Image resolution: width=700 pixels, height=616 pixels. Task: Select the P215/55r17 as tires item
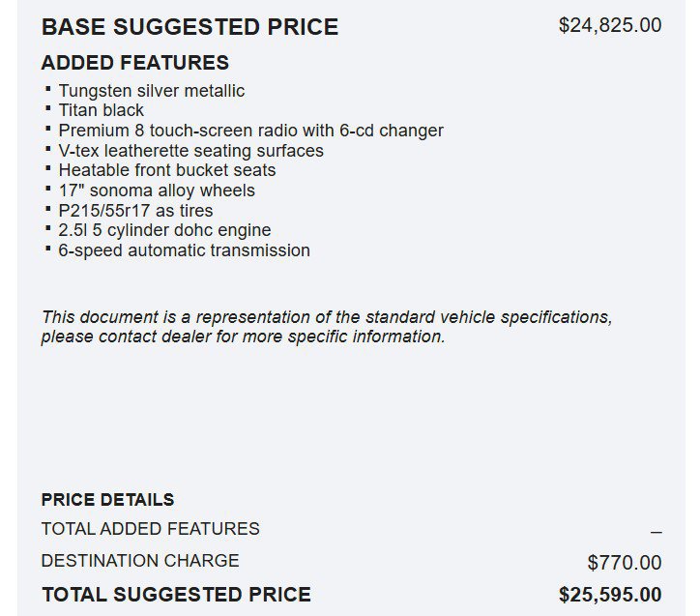pyautogui.click(x=135, y=210)
